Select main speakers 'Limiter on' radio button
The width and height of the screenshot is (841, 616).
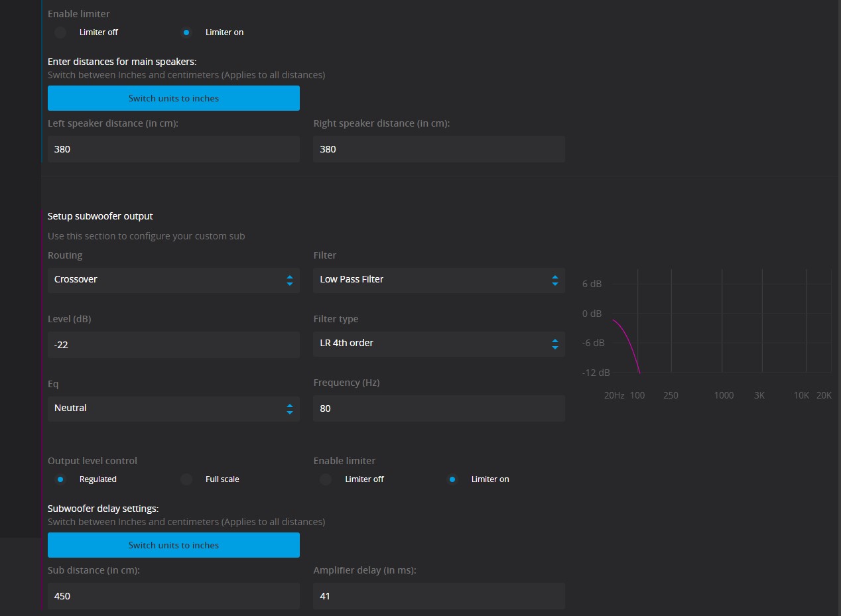pyautogui.click(x=186, y=32)
